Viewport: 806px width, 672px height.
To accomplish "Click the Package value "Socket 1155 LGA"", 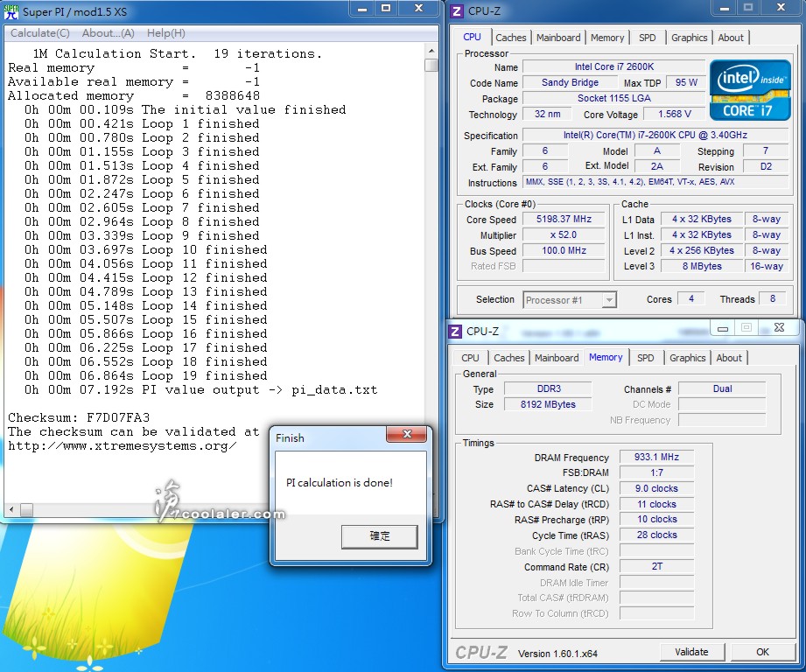I will (613, 98).
